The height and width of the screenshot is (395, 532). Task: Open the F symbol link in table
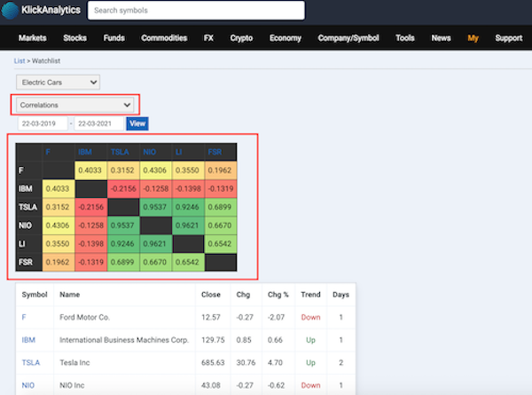pyautogui.click(x=24, y=317)
